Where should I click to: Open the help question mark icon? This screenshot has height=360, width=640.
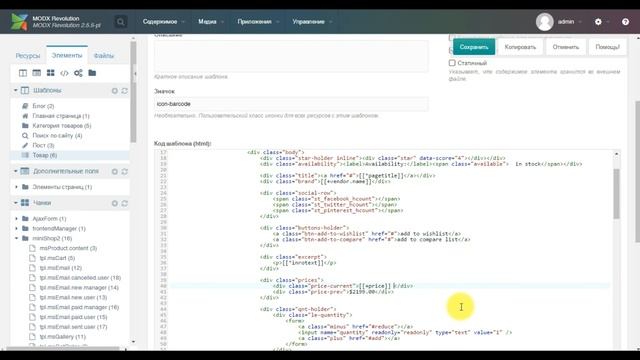pos(625,22)
